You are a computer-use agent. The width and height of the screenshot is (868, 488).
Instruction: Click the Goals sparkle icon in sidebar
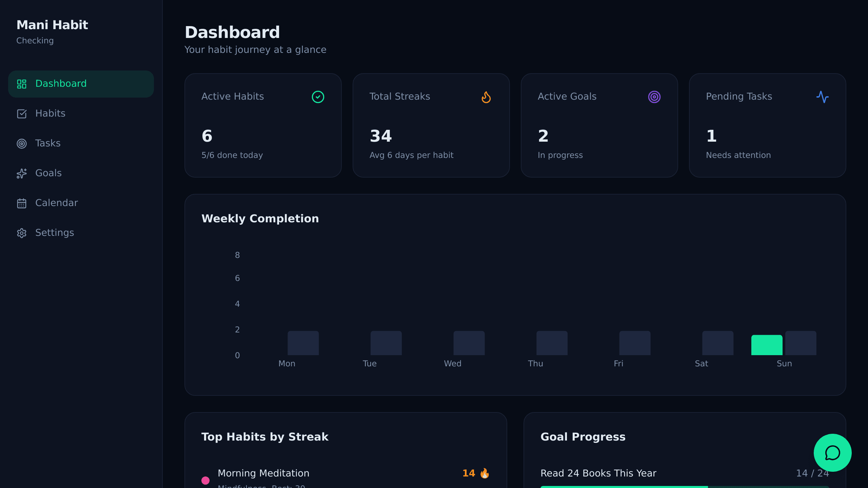(x=22, y=174)
